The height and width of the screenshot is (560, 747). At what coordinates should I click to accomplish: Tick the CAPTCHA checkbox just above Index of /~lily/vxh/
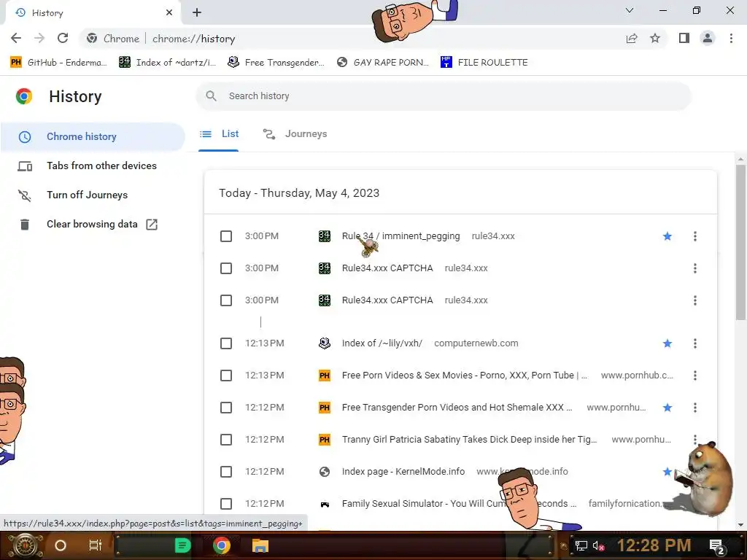[226, 300]
